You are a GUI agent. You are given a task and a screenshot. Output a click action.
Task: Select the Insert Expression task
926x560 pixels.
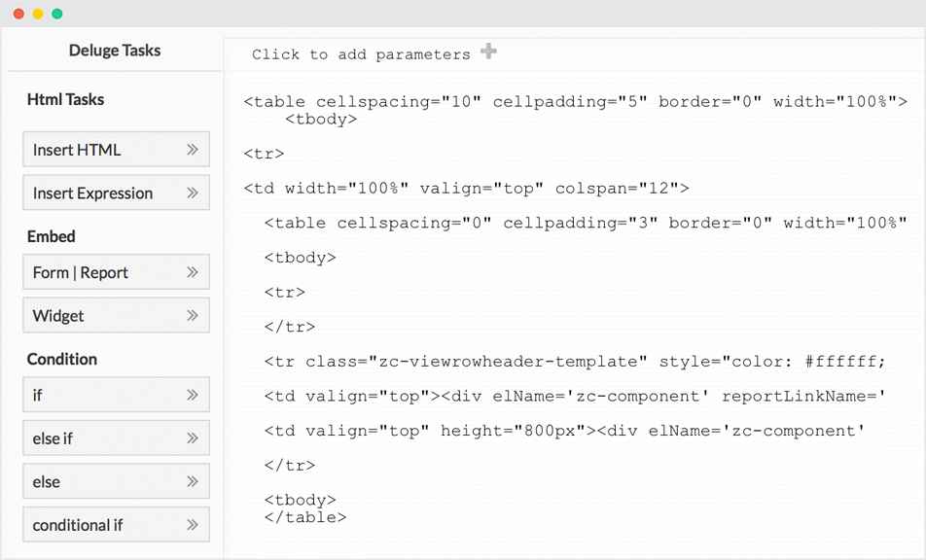click(x=117, y=192)
